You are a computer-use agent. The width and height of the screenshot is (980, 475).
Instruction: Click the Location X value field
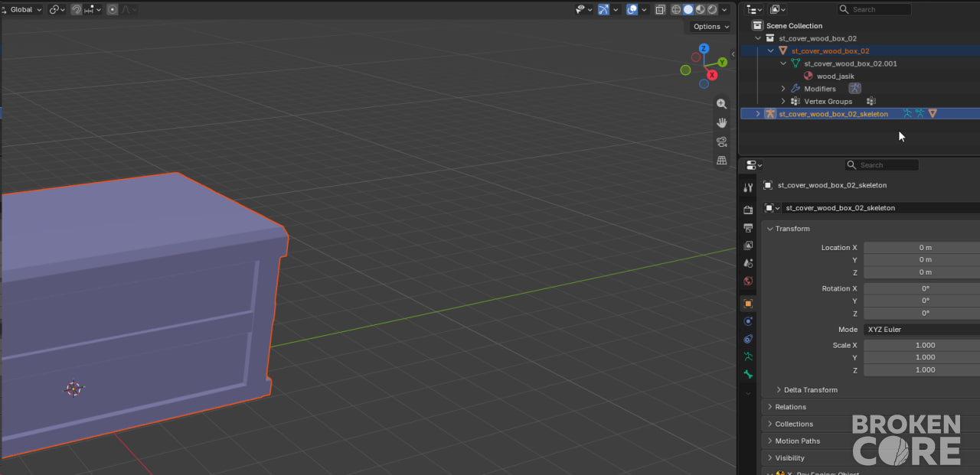coord(922,247)
